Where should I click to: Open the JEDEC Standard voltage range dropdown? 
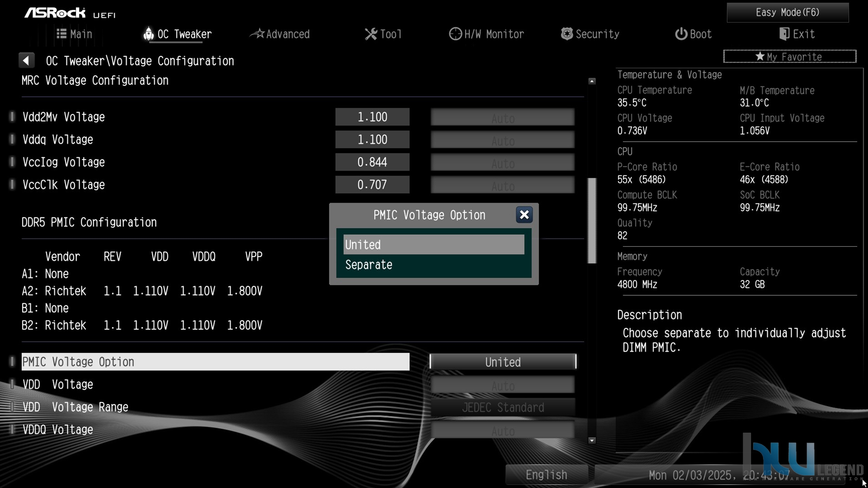(503, 408)
